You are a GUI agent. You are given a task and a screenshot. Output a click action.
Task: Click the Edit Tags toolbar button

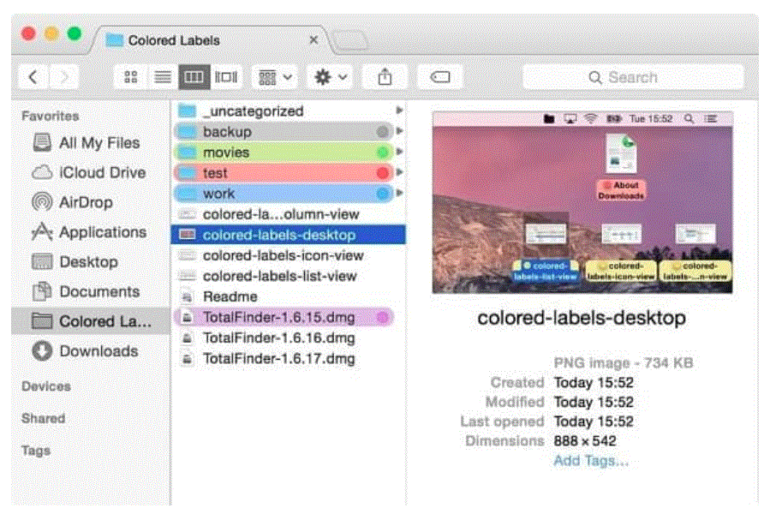tap(440, 77)
